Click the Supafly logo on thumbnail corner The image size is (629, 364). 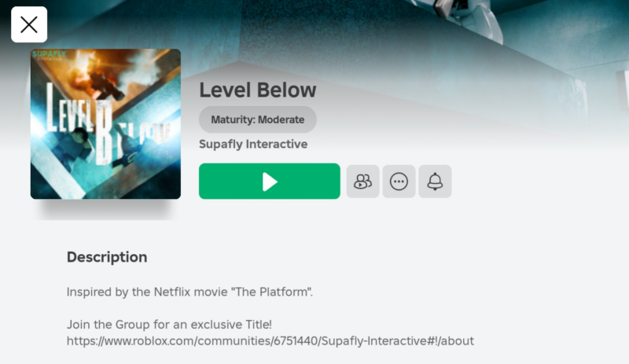[49, 54]
